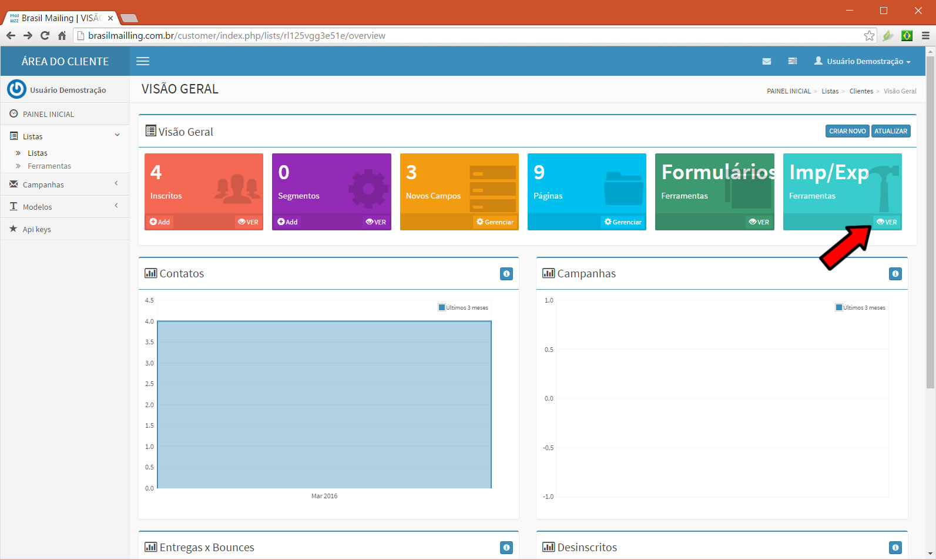
Task: Click the ÁREA DO CLIENTE header title
Action: click(65, 61)
